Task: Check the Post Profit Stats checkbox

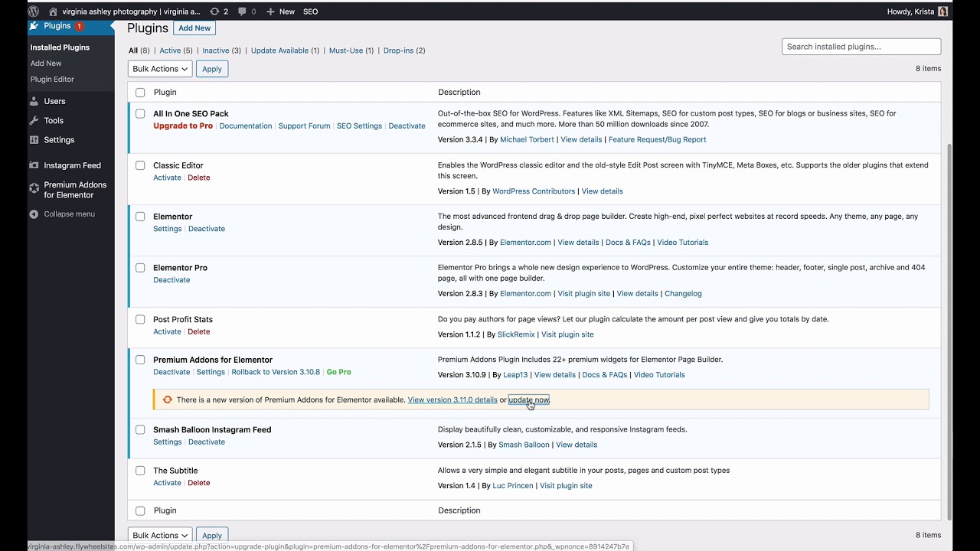Action: click(140, 320)
